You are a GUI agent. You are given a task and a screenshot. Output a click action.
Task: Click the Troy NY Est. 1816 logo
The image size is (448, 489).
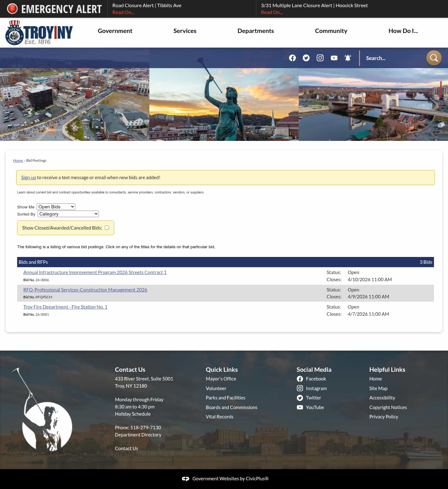[x=39, y=33]
